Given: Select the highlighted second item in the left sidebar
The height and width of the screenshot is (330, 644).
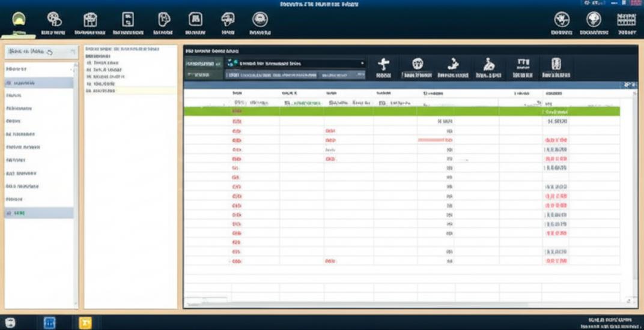Looking at the screenshot, I should coord(39,83).
